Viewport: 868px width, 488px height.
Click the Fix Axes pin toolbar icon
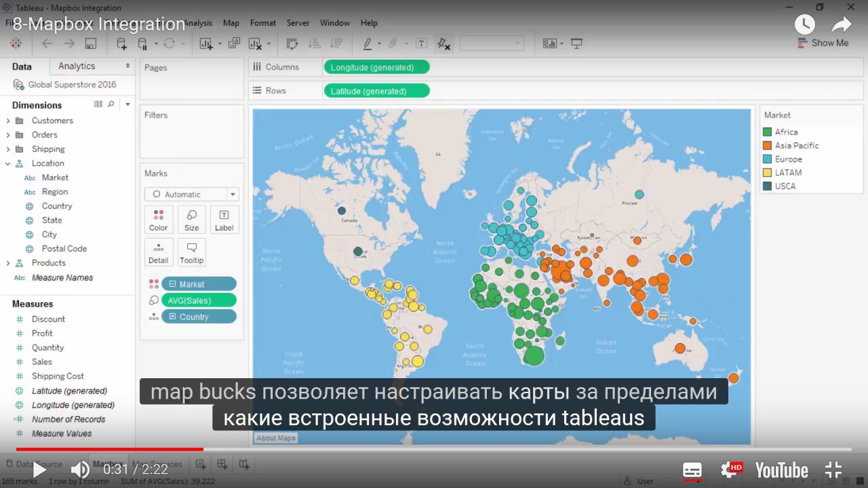[x=443, y=43]
